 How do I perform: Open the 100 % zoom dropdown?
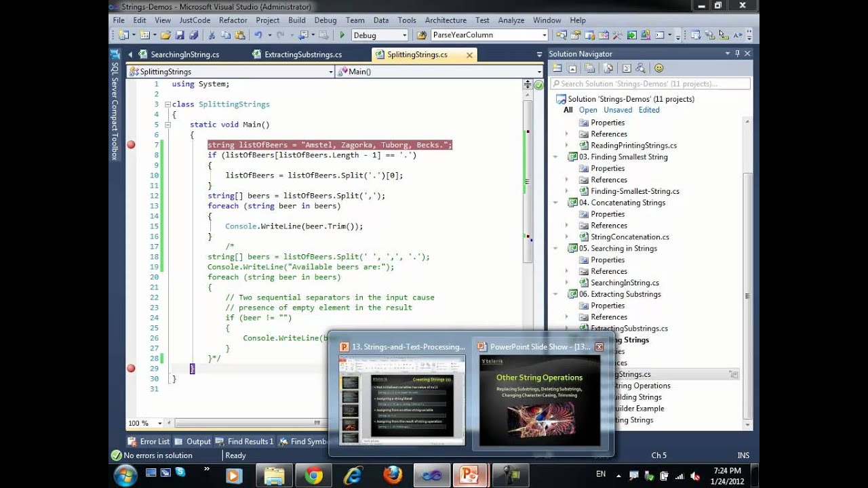point(161,423)
